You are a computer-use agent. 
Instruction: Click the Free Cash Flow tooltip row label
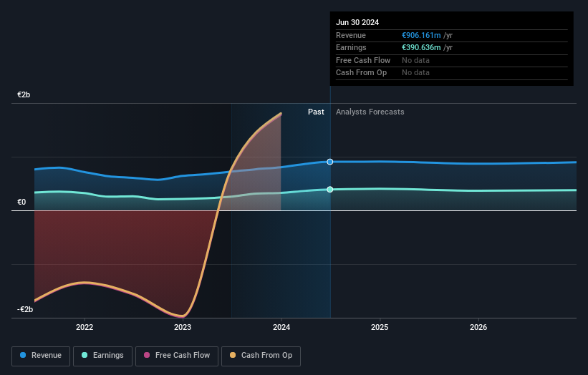363,60
